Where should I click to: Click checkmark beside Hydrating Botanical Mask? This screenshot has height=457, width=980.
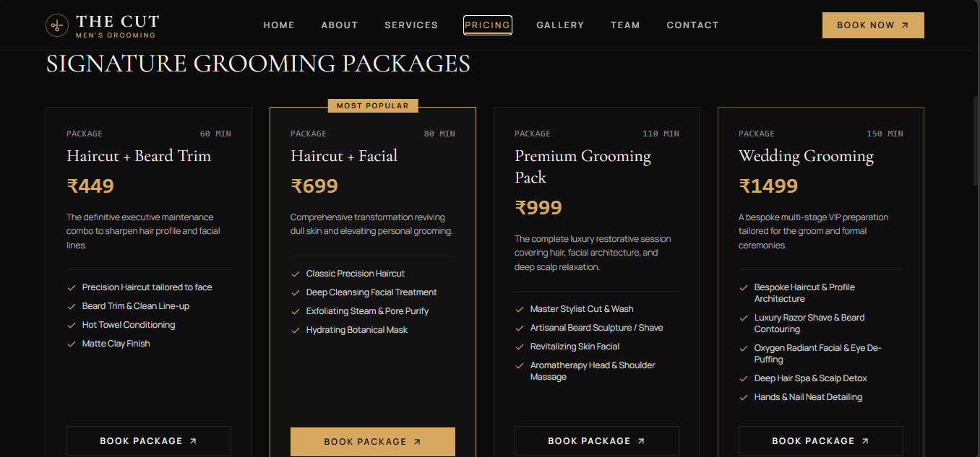pyautogui.click(x=296, y=330)
